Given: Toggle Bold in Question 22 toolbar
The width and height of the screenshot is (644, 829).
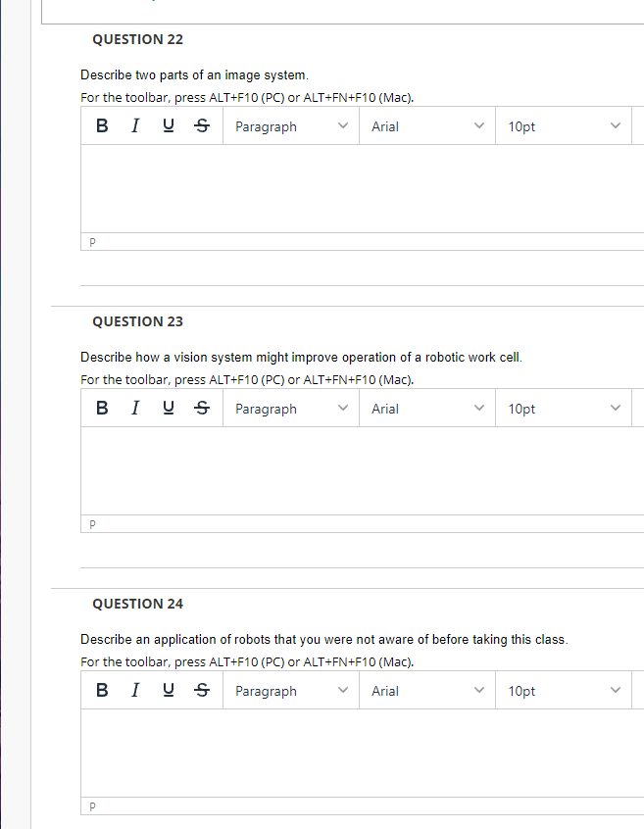Looking at the screenshot, I should click(102, 125).
